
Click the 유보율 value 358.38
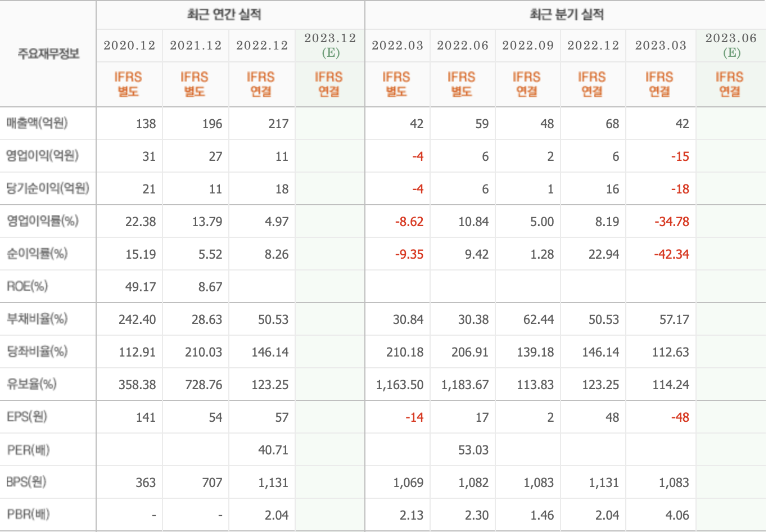137,385
